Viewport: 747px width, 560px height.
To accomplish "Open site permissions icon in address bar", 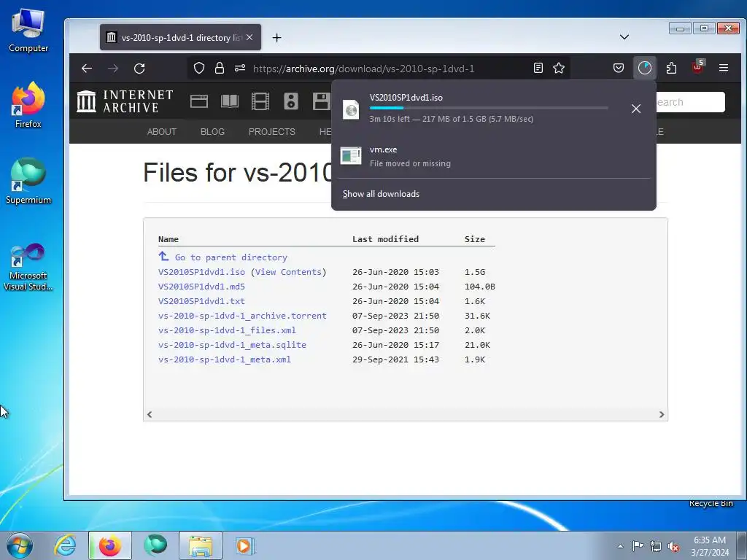I will 240,68.
